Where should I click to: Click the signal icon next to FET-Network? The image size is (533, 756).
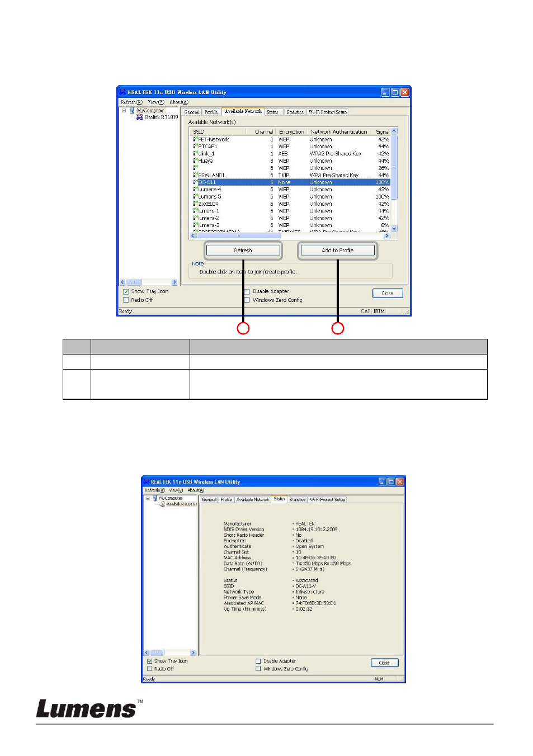coord(195,139)
